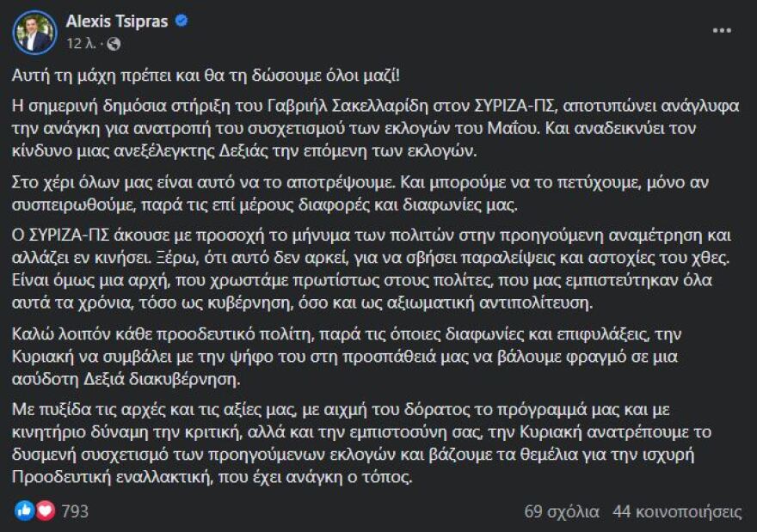Viewport: 757px width, 532px height.
Task: Click the blue verified badge icon
Action: tap(182, 21)
